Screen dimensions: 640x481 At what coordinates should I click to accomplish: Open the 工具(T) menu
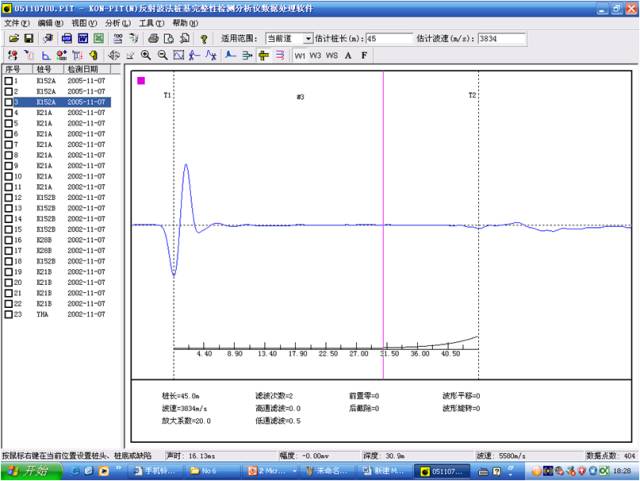coord(151,23)
